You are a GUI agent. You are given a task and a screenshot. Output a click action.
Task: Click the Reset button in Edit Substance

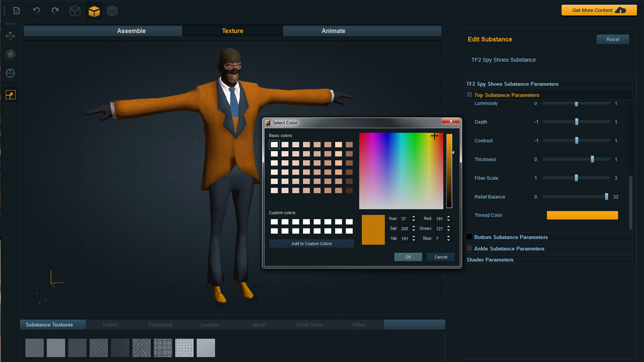point(613,39)
